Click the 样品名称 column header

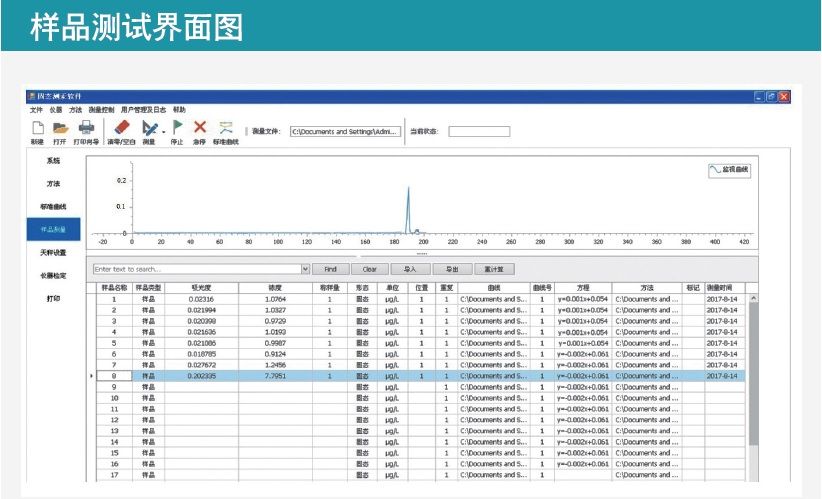point(114,288)
